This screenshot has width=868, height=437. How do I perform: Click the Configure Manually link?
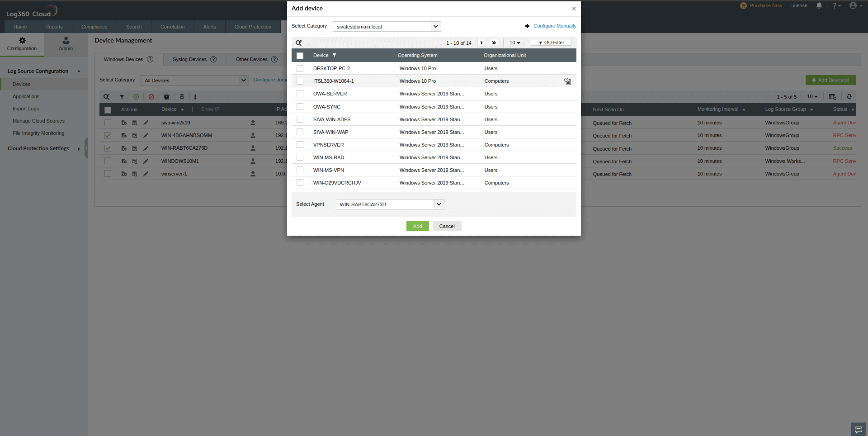click(555, 26)
